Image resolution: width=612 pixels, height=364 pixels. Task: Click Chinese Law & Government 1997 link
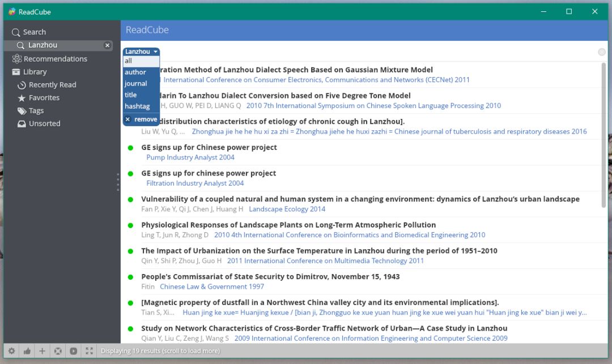click(212, 287)
